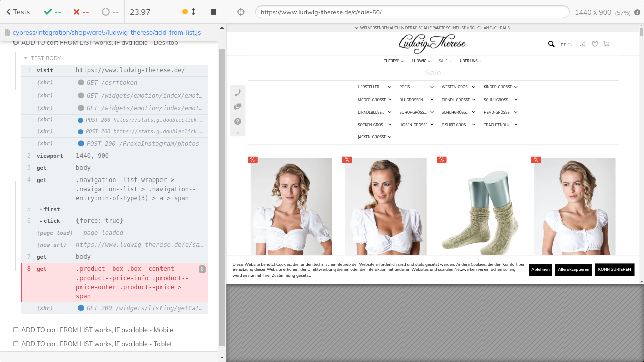Collapse the TEST BODY section
Image resolution: width=644 pixels, height=362 pixels.
[26, 58]
